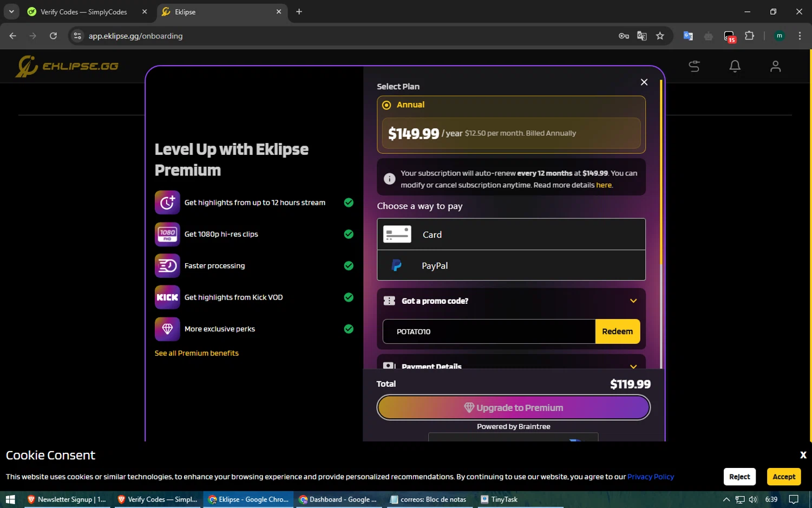Open the tab search dropdown

11,11
